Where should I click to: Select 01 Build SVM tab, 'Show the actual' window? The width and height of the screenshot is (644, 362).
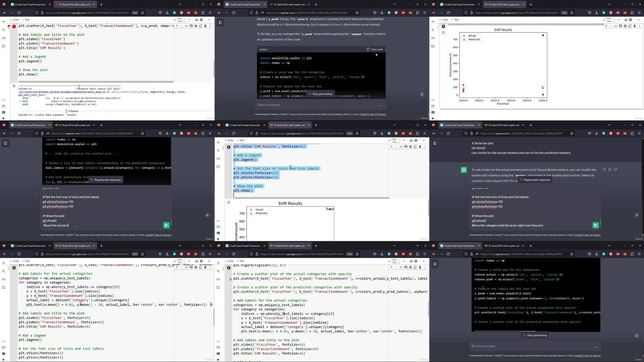pyautogui.click(x=76, y=125)
